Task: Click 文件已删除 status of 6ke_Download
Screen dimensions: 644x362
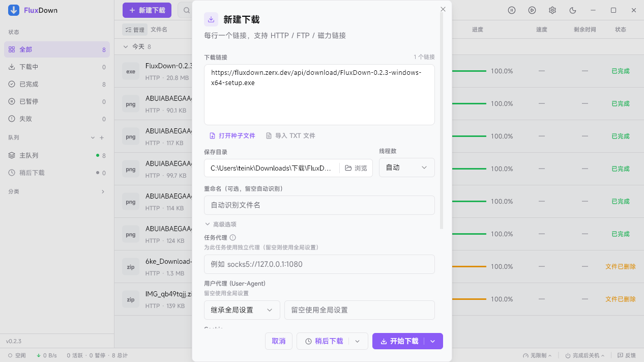Action: [x=621, y=266]
